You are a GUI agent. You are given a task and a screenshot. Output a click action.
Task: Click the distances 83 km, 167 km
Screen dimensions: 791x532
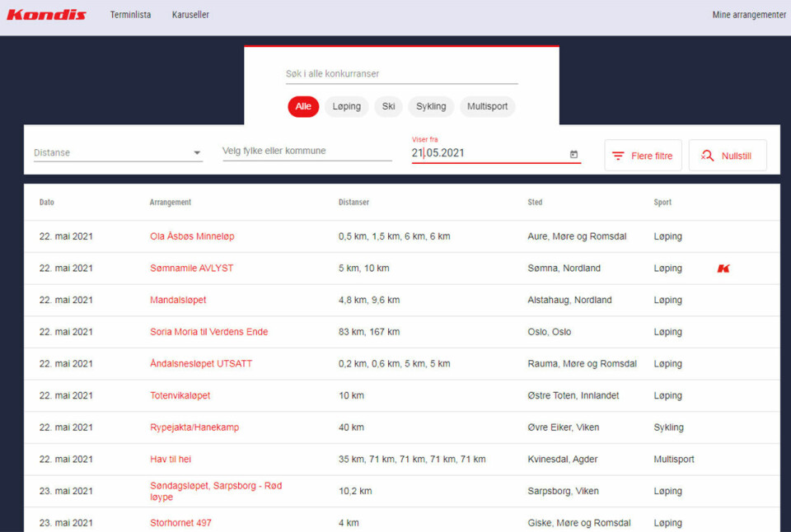369,331
